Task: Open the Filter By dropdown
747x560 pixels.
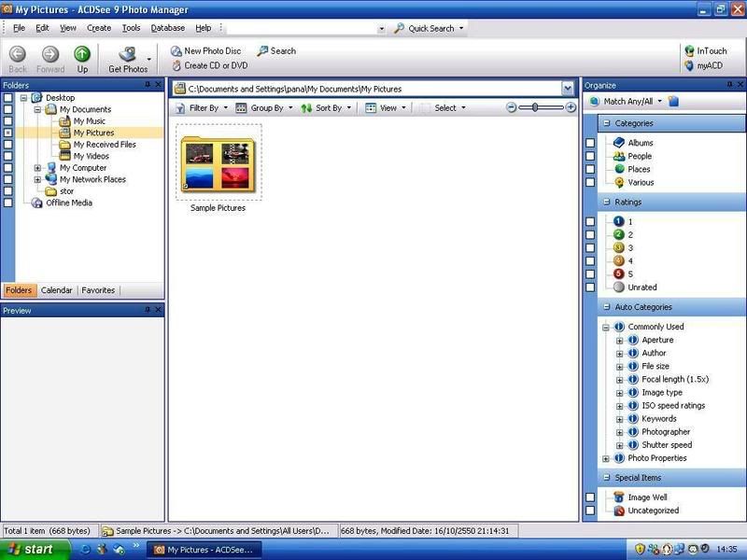Action: [x=202, y=108]
